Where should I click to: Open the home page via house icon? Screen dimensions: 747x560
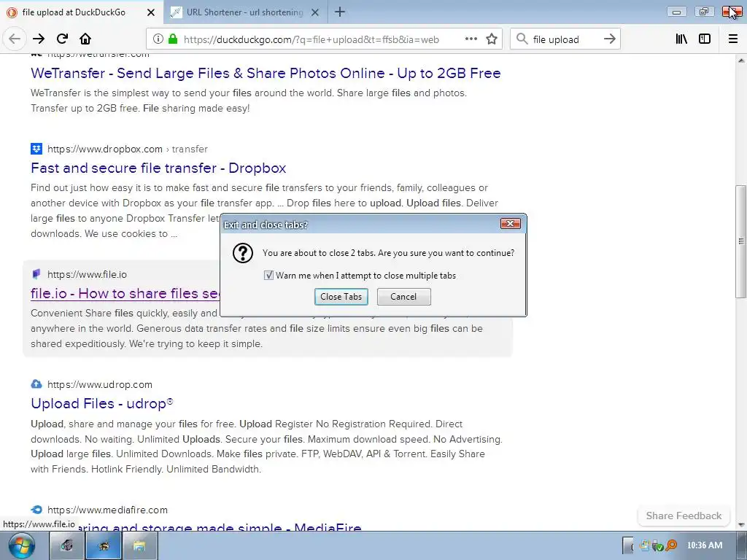pyautogui.click(x=85, y=39)
